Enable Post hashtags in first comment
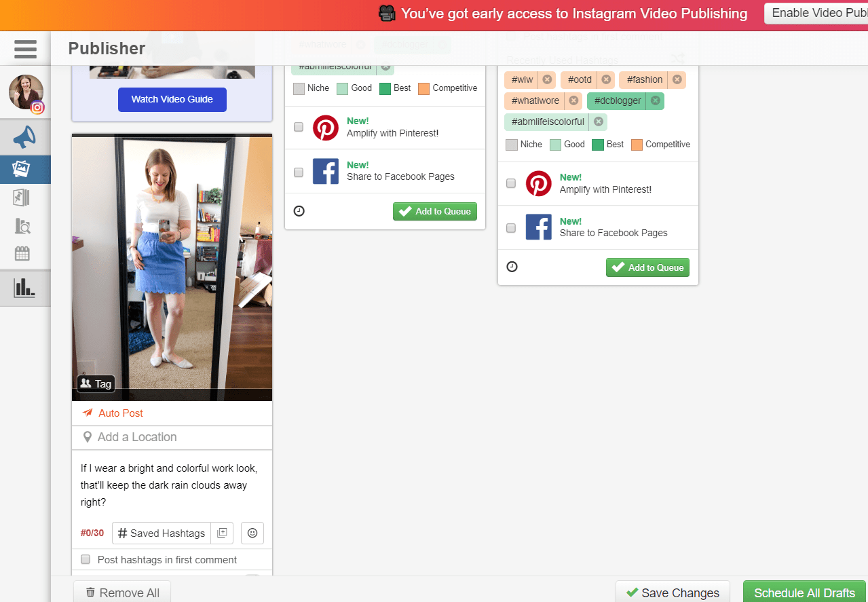 pos(86,560)
